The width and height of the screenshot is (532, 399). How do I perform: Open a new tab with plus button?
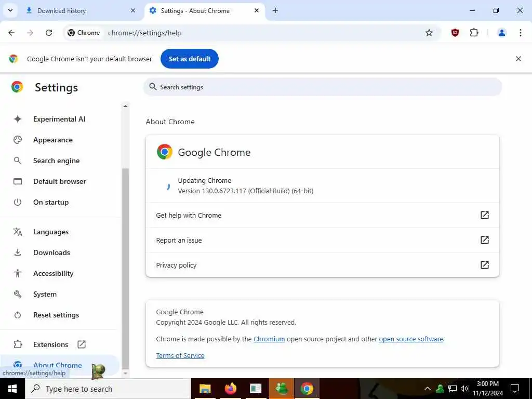275,10
